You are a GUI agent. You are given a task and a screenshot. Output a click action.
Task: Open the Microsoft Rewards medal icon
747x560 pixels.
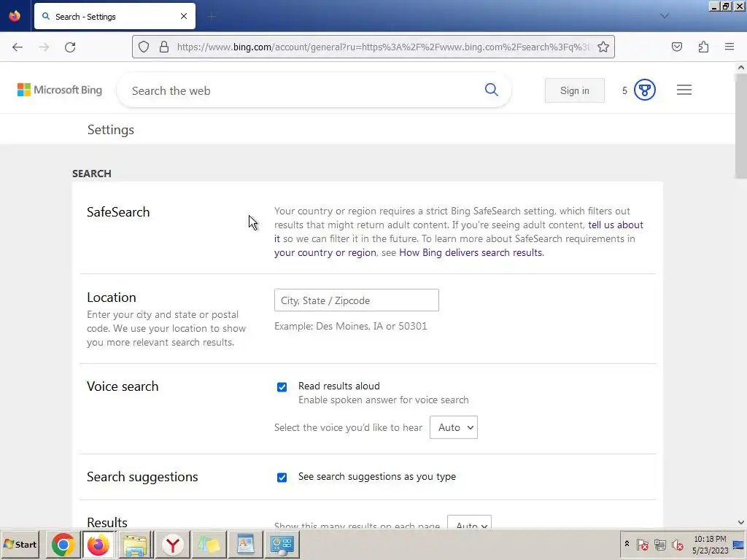click(645, 90)
